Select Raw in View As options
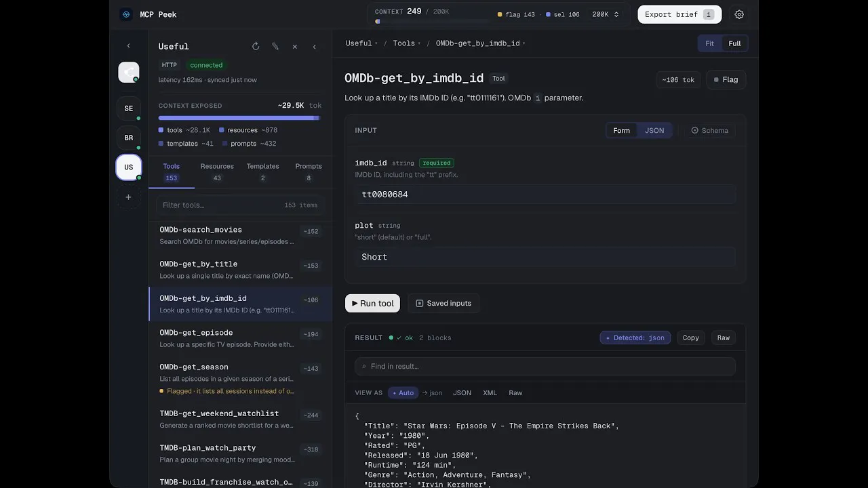Viewport: 868px width, 488px height. (x=515, y=393)
